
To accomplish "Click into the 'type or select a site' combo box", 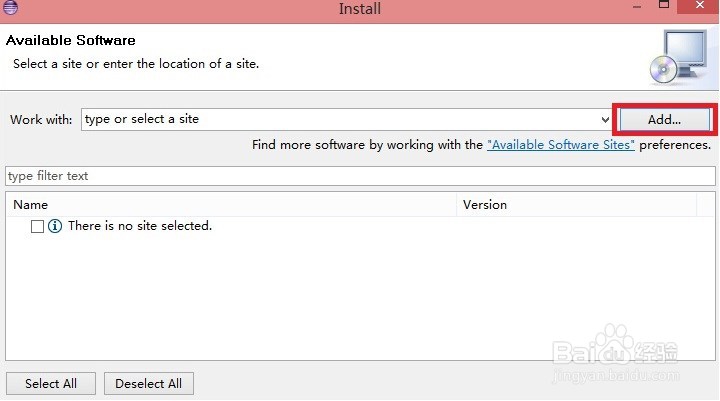I will (340, 119).
